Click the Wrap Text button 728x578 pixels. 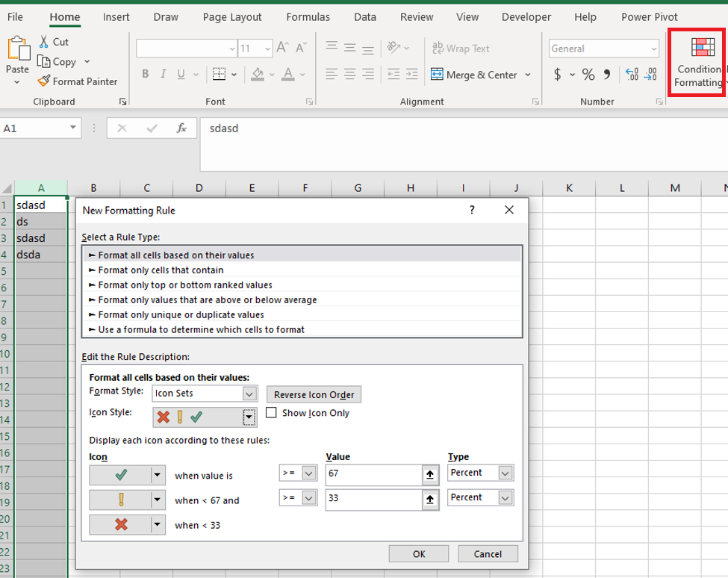click(461, 49)
